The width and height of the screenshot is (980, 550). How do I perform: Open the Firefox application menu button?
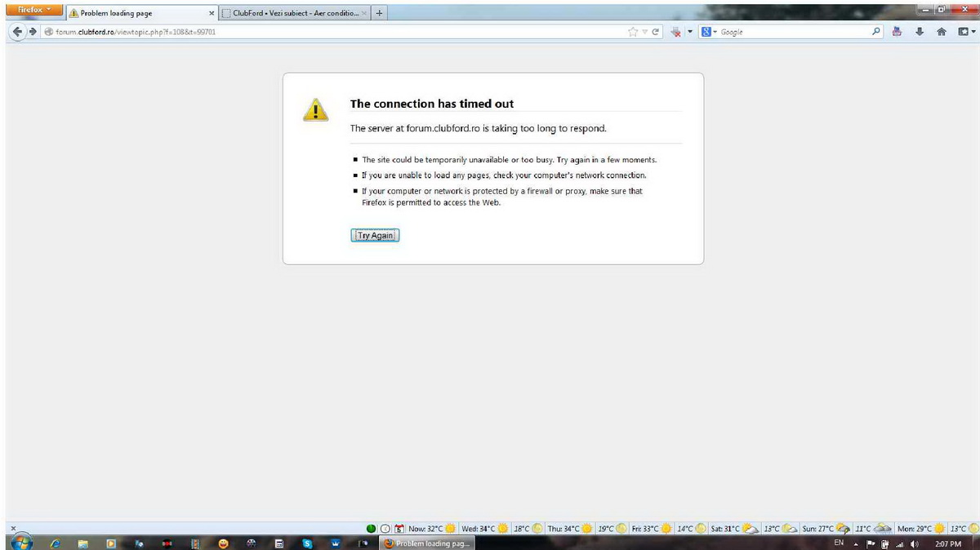pyautogui.click(x=34, y=11)
